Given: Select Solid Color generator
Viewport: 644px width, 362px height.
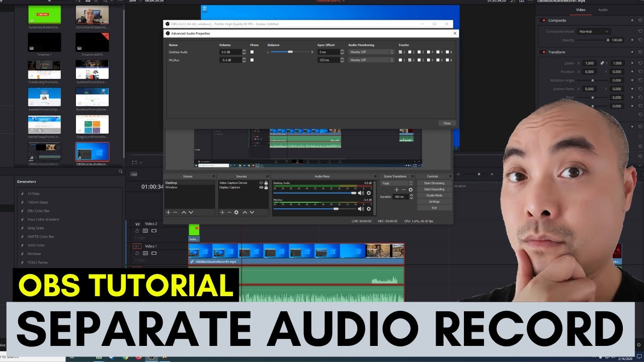Looking at the screenshot, I should 36,245.
